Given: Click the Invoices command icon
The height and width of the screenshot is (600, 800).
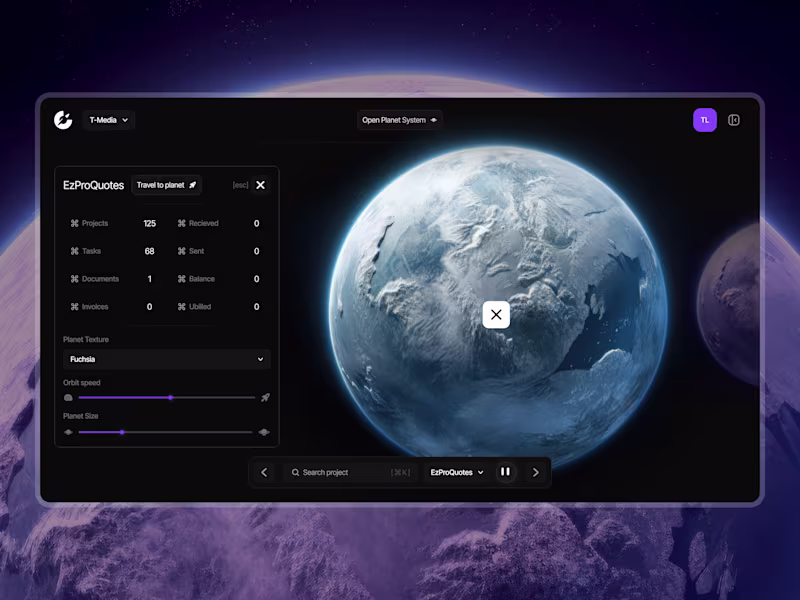Looking at the screenshot, I should (x=74, y=307).
